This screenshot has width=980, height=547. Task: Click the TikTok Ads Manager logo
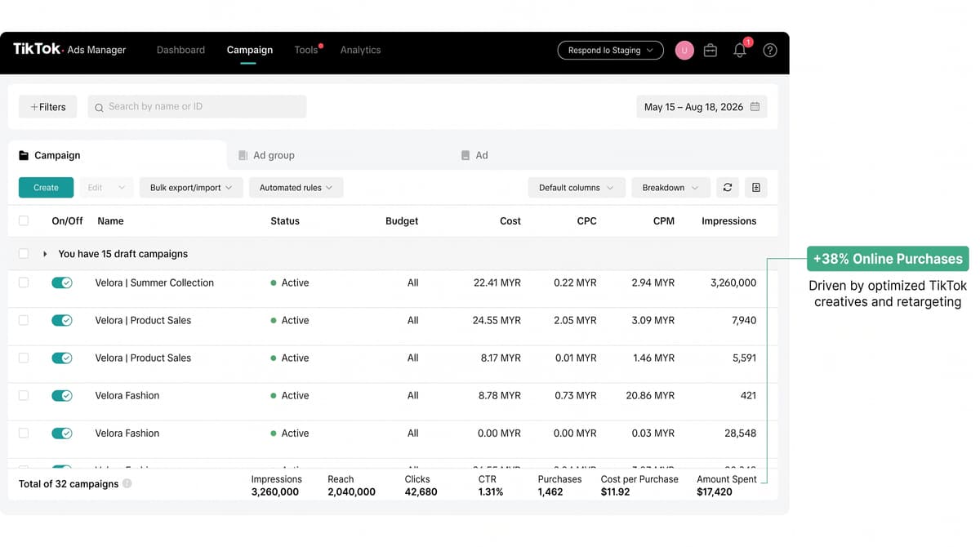point(69,50)
